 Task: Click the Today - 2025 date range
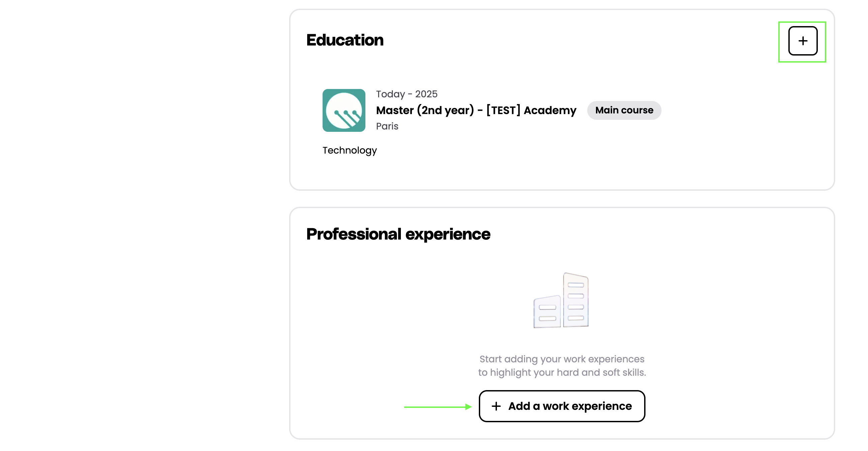coord(406,94)
